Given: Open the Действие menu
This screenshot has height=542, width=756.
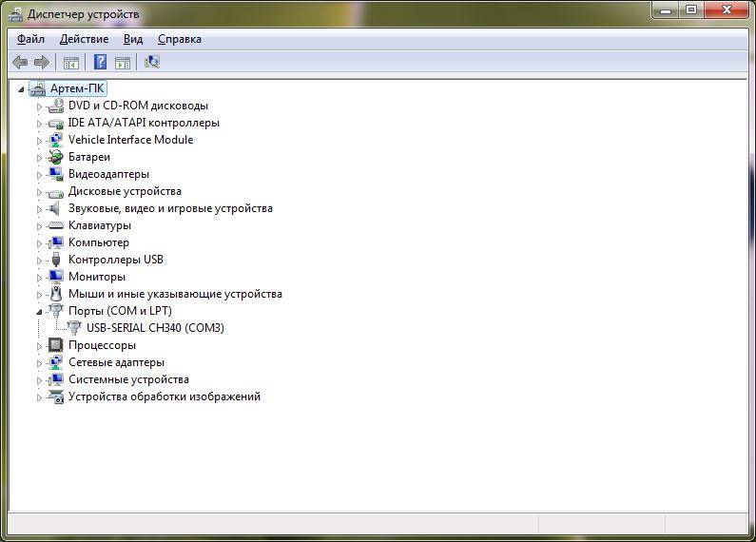Looking at the screenshot, I should (x=84, y=39).
